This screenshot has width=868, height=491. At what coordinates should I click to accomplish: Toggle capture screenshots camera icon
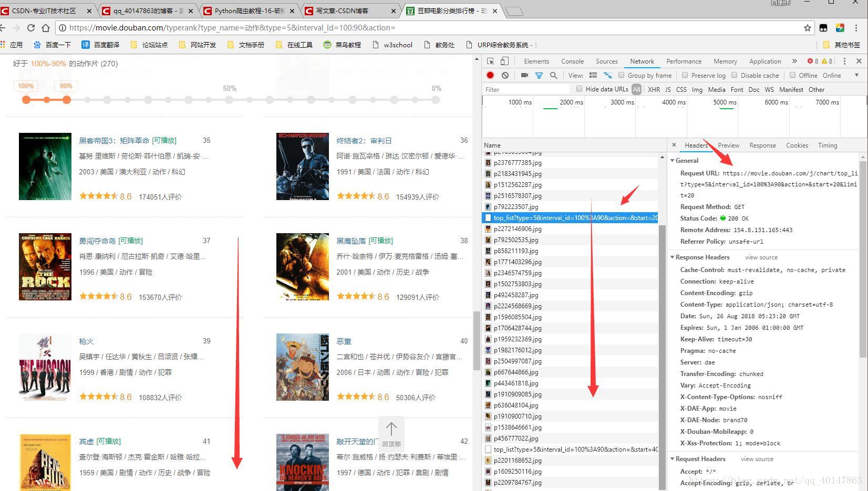coord(524,75)
